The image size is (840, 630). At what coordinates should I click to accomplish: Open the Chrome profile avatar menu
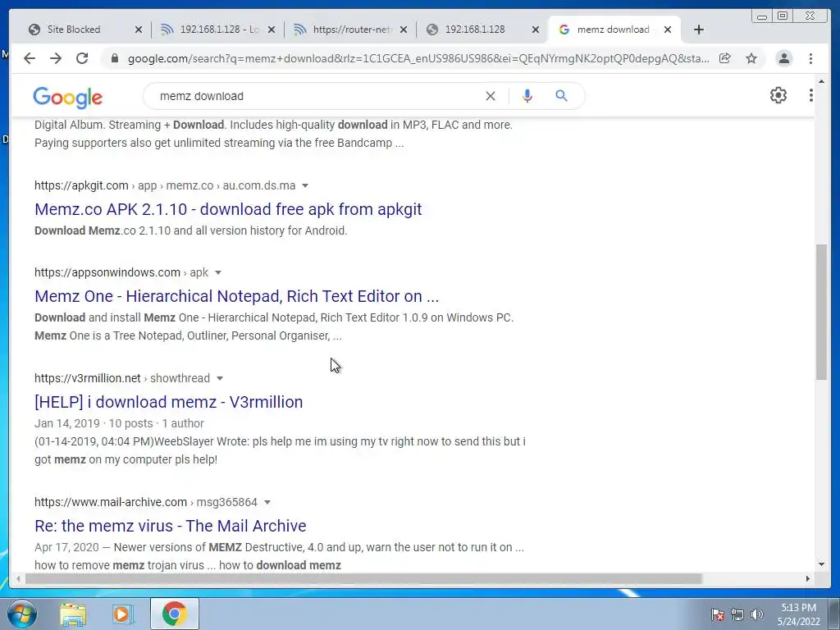coord(783,58)
